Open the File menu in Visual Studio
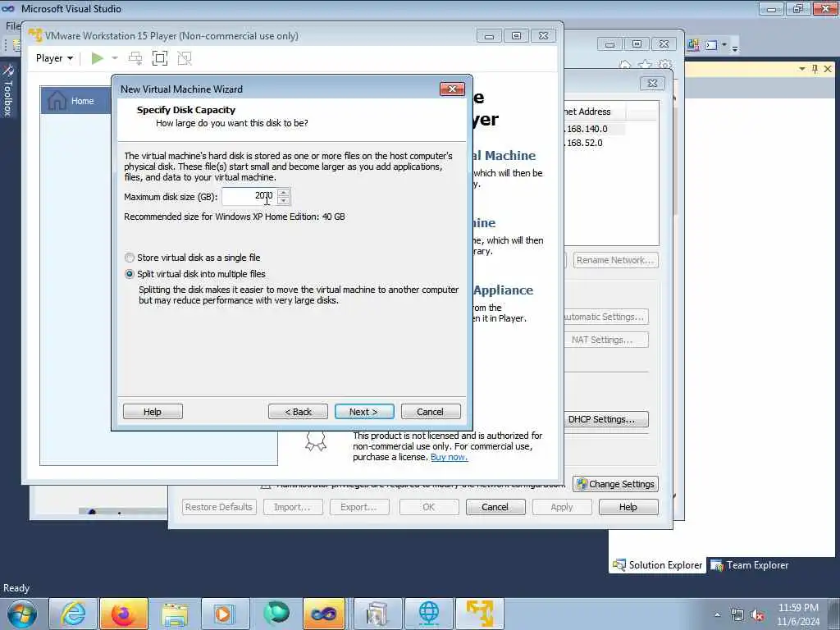This screenshot has width=840, height=630. (x=12, y=25)
